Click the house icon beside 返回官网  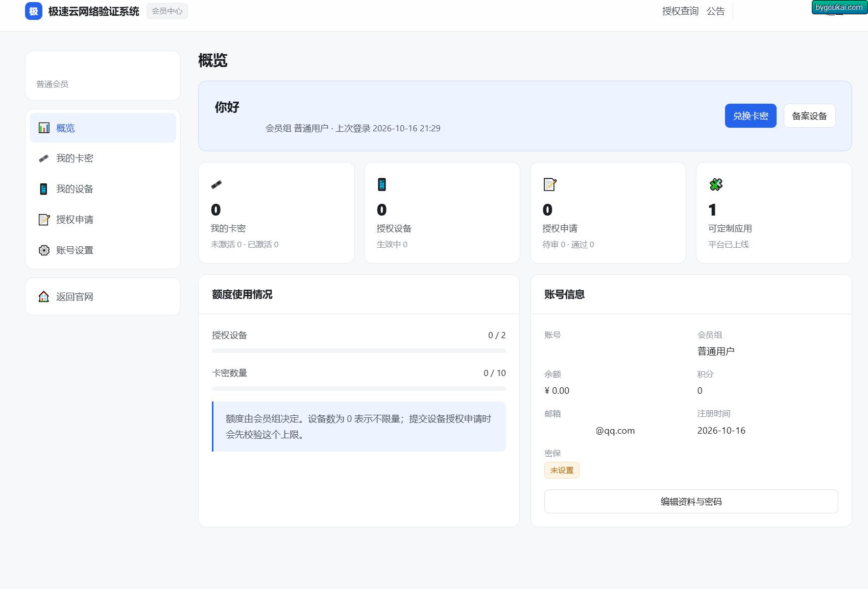click(x=44, y=296)
